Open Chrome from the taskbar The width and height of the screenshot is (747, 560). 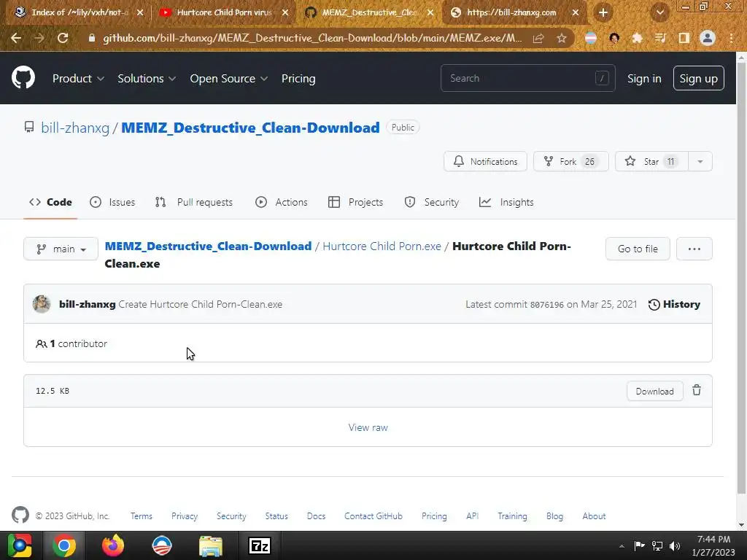[64, 545]
